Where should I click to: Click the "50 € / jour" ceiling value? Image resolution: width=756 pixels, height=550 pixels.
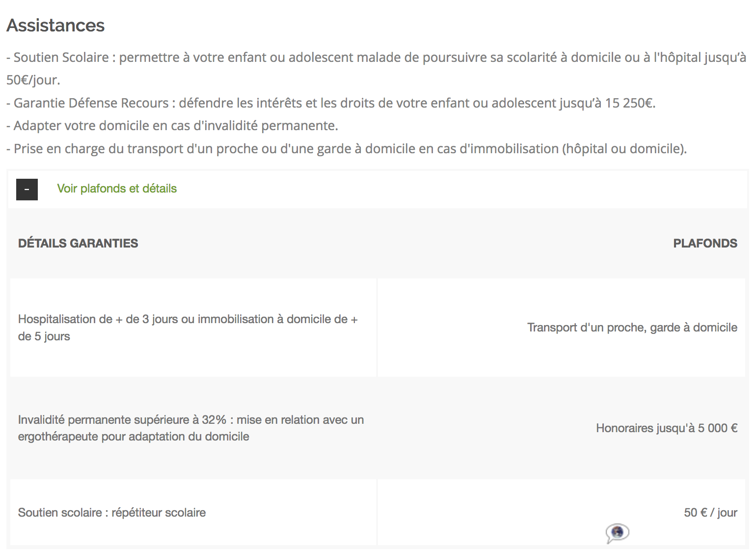point(710,513)
